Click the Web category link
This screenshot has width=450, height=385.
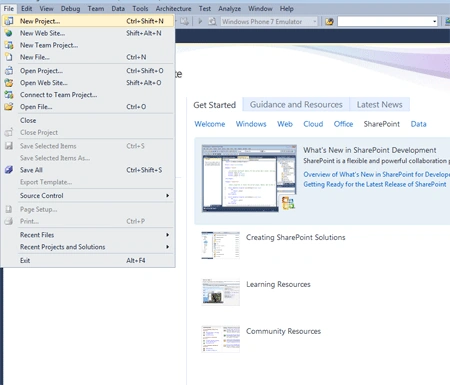[x=285, y=124]
